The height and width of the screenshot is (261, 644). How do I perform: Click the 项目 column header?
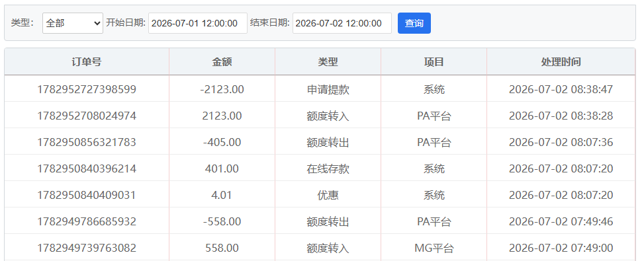[434, 62]
